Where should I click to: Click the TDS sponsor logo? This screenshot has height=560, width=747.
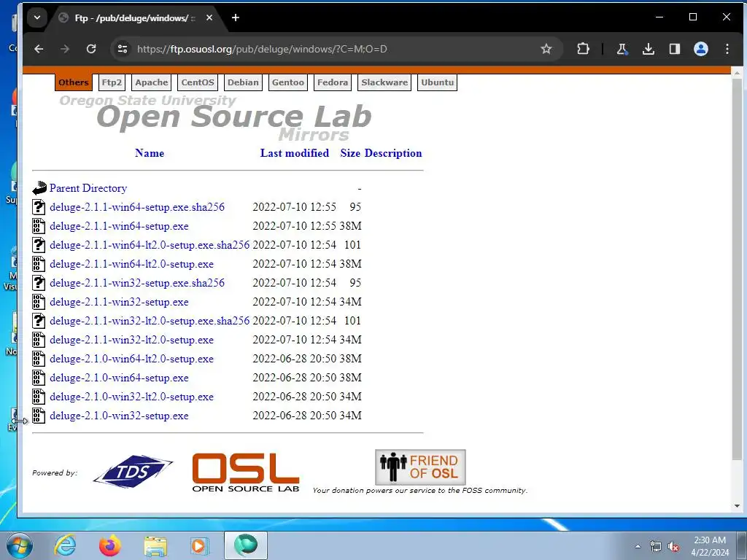(x=133, y=472)
